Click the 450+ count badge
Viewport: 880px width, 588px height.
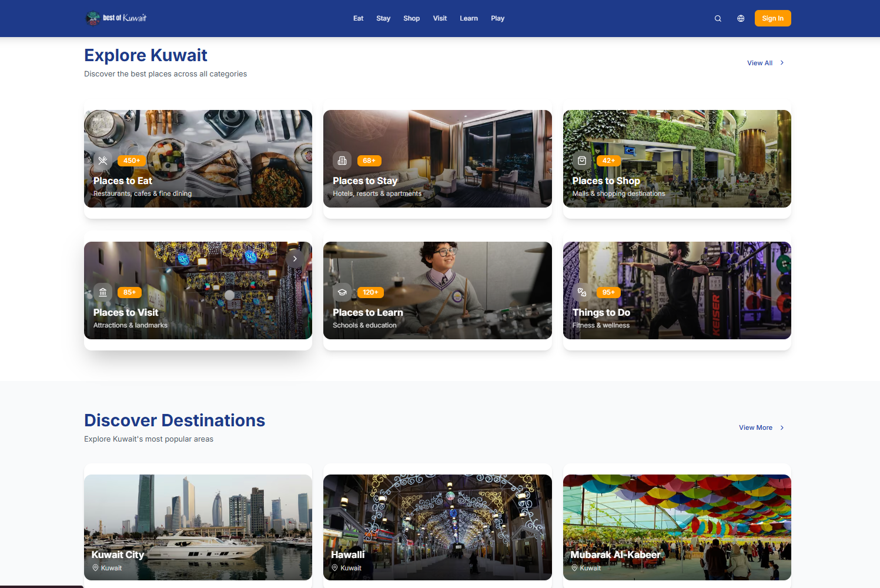coord(132,161)
